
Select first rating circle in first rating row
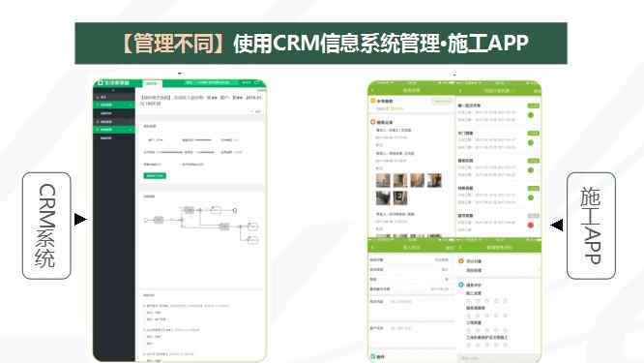pyautogui.click(x=469, y=300)
